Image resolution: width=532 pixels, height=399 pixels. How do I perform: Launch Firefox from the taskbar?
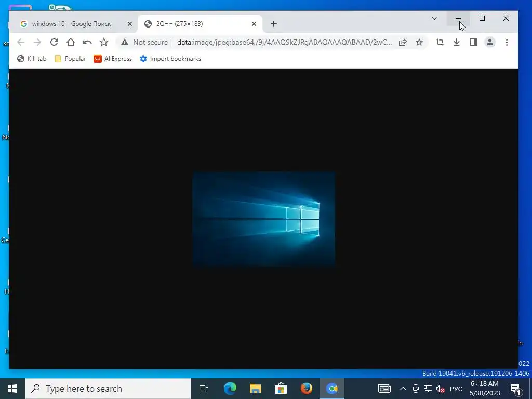(x=307, y=389)
